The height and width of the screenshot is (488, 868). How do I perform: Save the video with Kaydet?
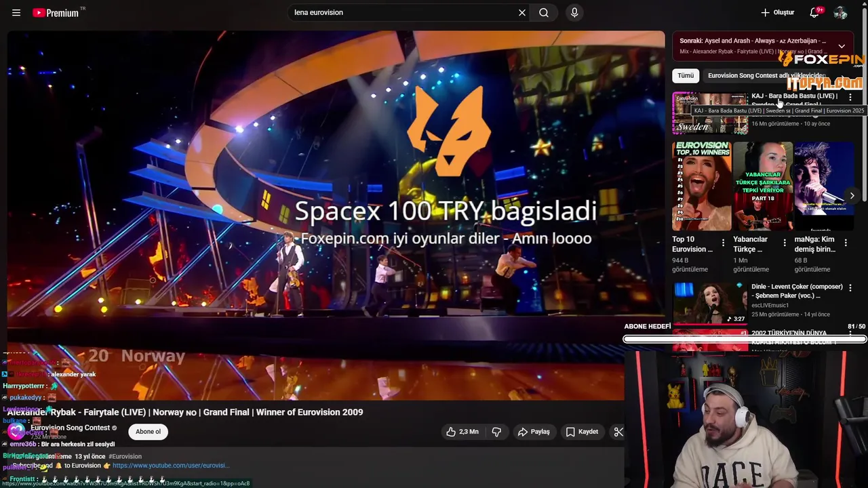coord(582,432)
